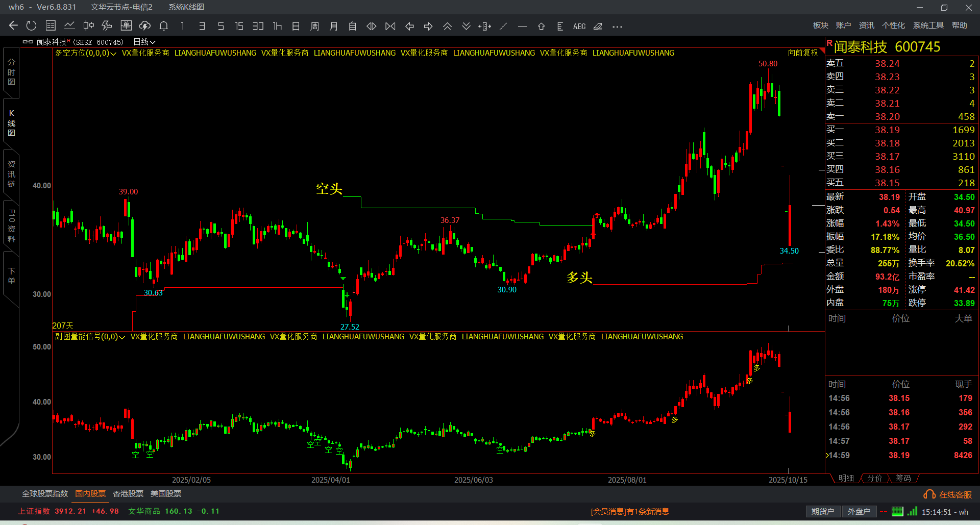Open the 个性化 menu

click(894, 26)
